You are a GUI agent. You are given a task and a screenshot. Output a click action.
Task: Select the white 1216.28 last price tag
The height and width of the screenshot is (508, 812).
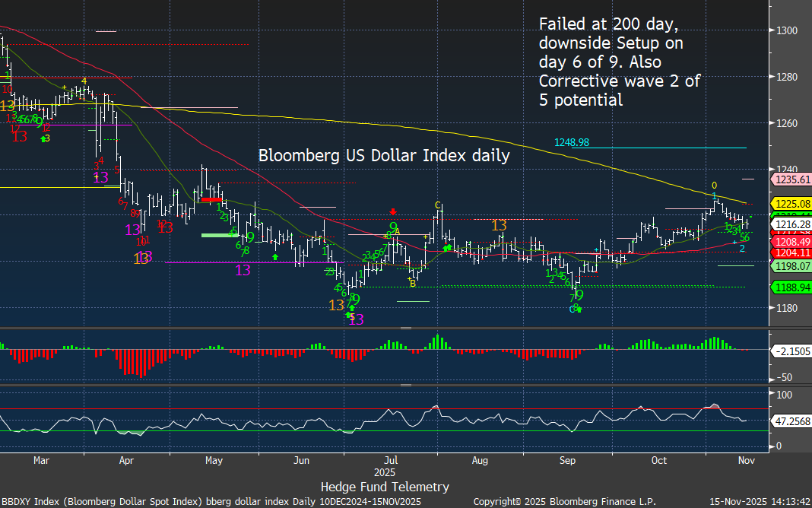[791, 225]
